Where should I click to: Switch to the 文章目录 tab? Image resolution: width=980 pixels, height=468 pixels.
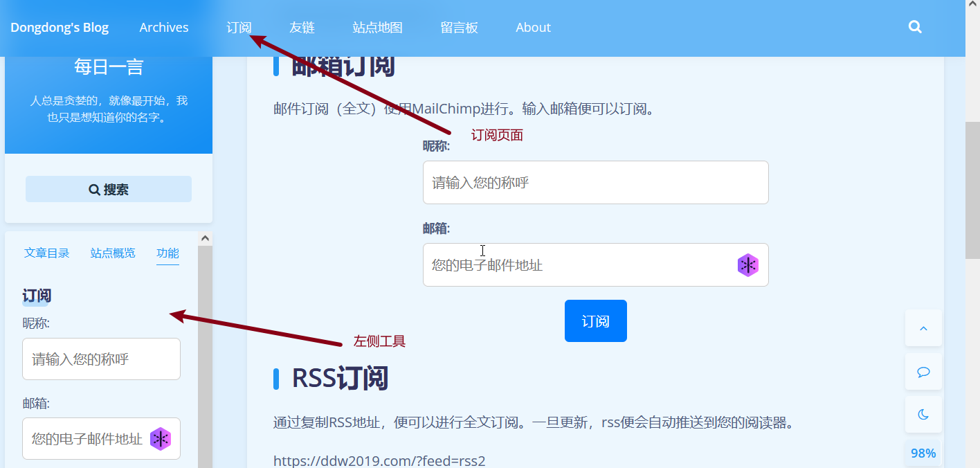coord(47,253)
